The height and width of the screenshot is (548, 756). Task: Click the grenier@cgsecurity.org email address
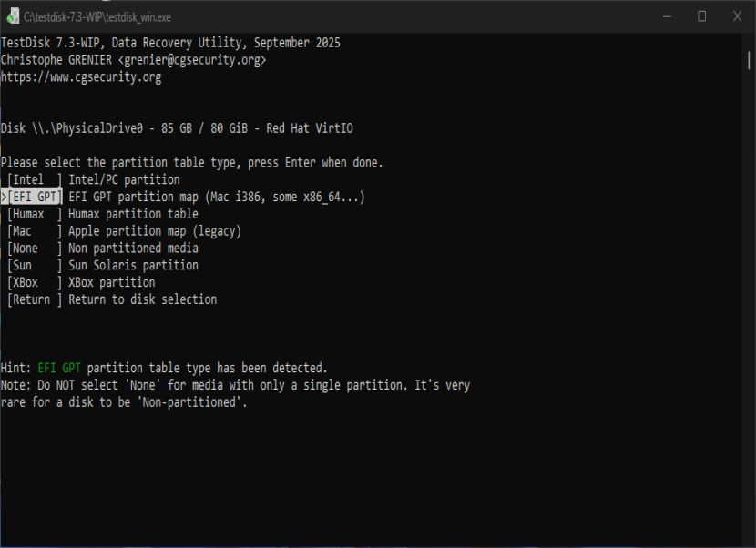(x=192, y=60)
